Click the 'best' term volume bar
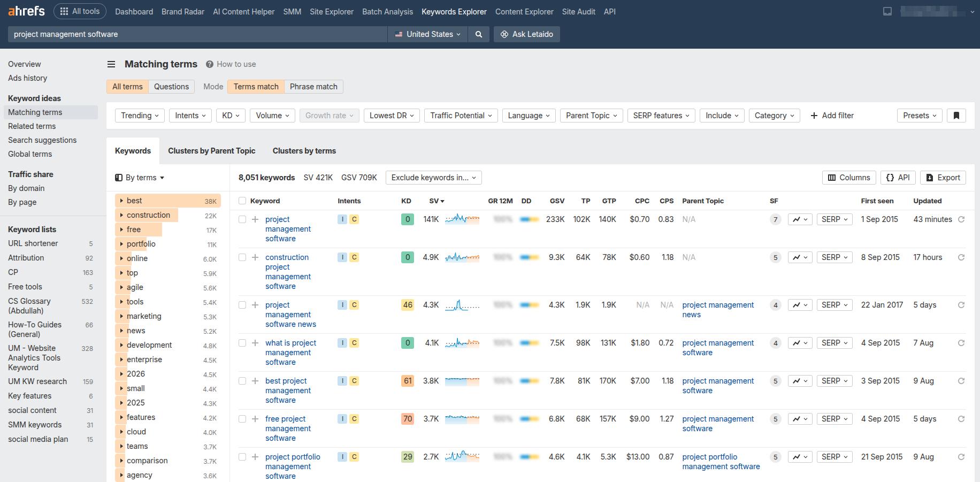Screen dimensions: 980x482 click(167, 201)
